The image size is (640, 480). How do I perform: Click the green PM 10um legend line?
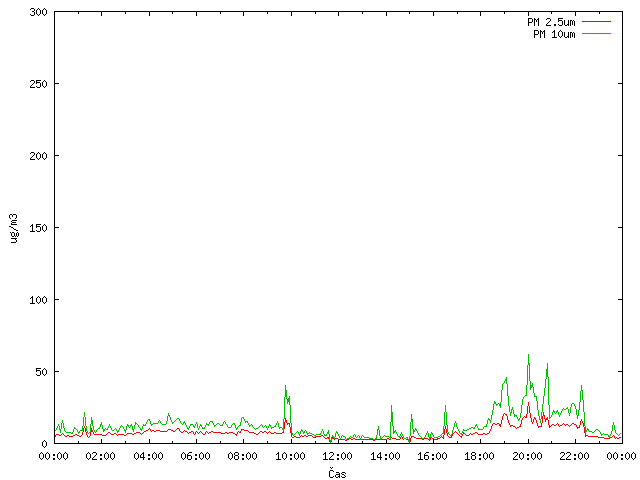click(596, 33)
